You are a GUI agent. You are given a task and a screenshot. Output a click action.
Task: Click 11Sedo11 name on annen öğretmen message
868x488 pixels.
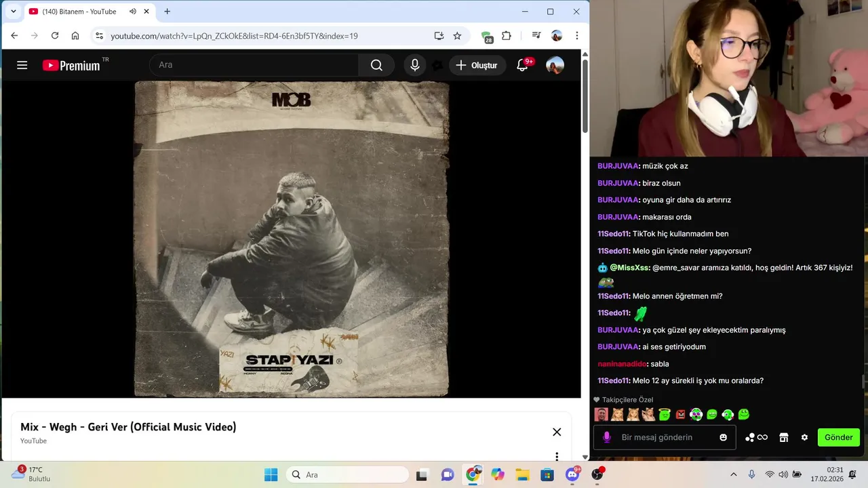point(614,296)
